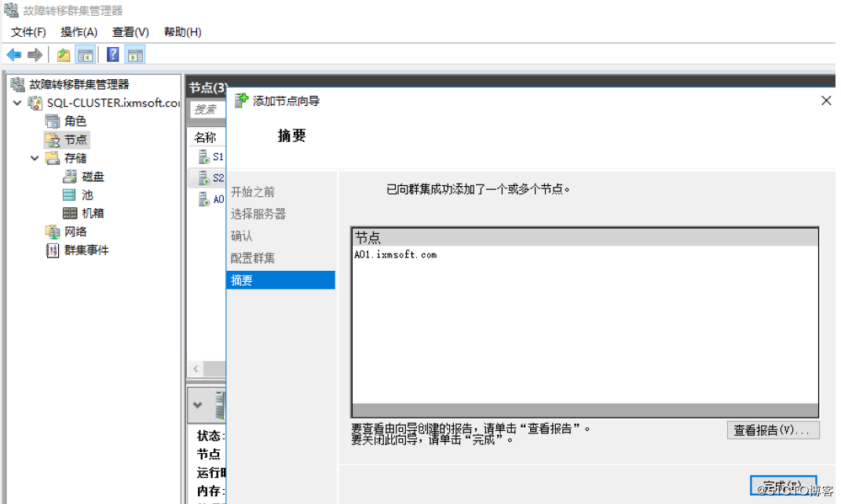
Task: Collapse the SQL-CLUSTER.ixmsoft.com tree node
Action: (17, 102)
